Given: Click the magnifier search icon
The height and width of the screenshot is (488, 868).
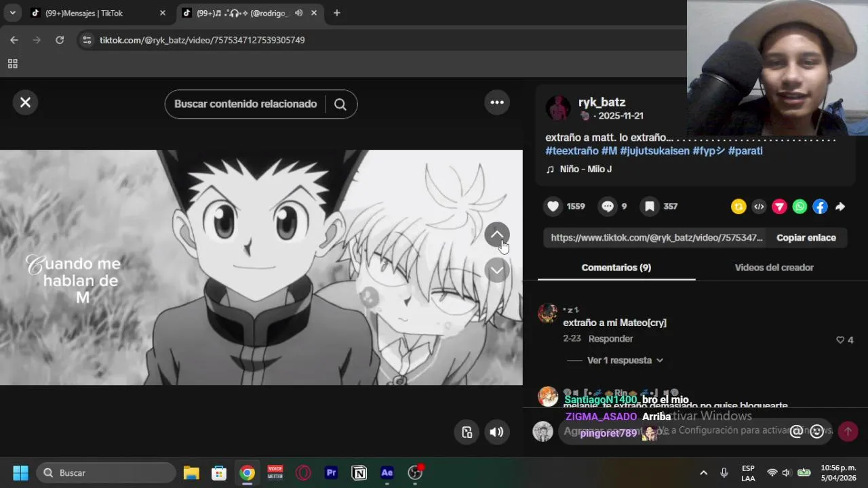Looking at the screenshot, I should [340, 104].
